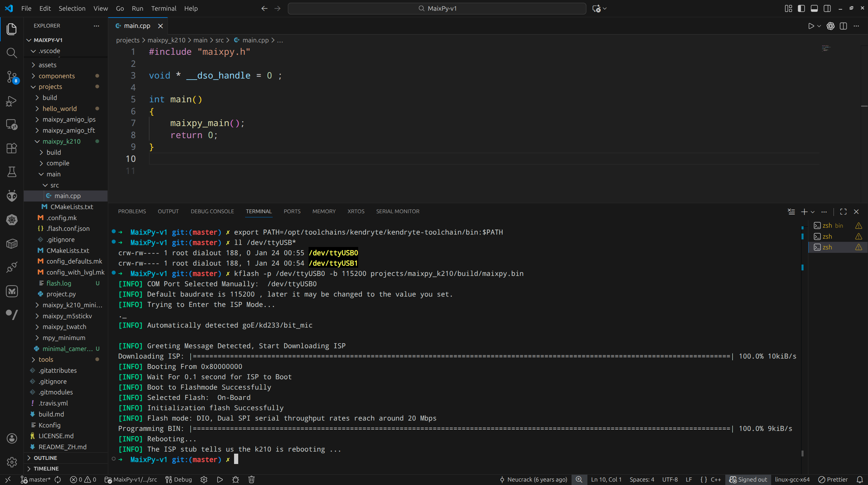Click the notifications bell in status bar

(x=860, y=479)
